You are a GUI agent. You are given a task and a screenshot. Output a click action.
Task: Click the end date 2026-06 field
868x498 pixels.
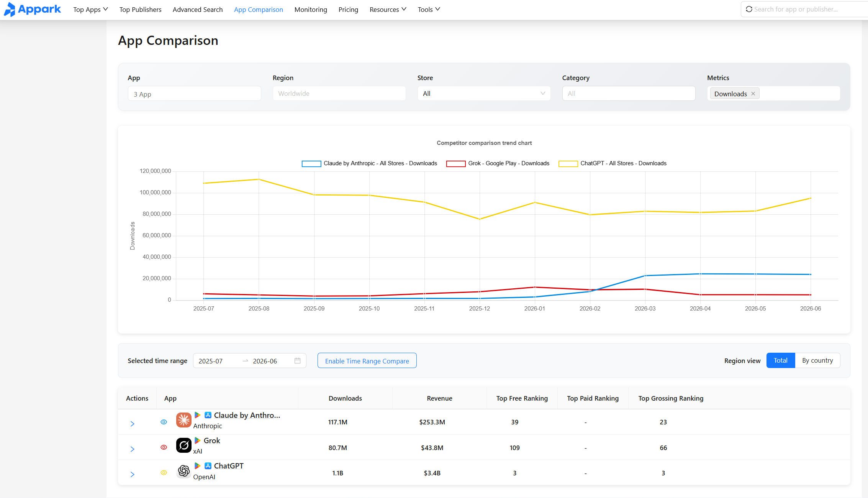(x=265, y=361)
